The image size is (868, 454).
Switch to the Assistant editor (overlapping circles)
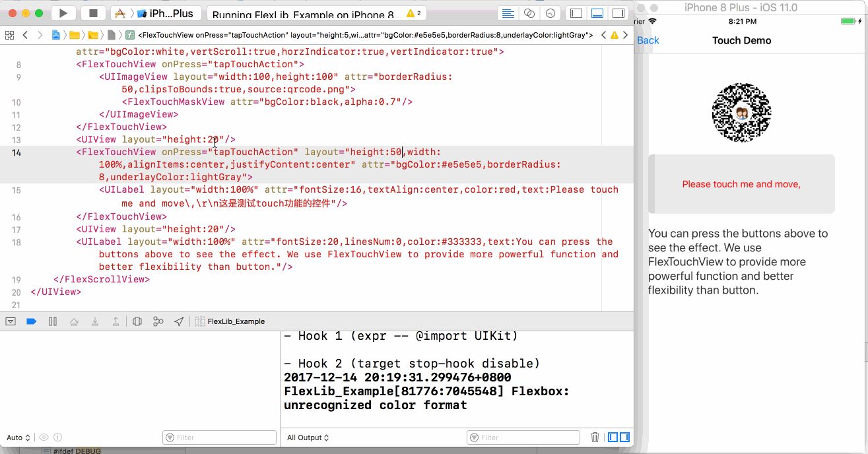click(529, 13)
